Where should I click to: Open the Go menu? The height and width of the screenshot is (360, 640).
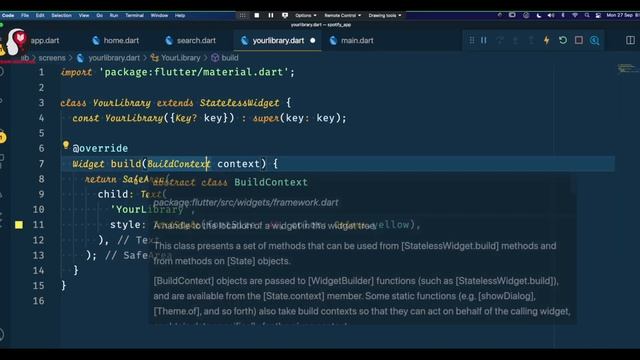coord(100,16)
